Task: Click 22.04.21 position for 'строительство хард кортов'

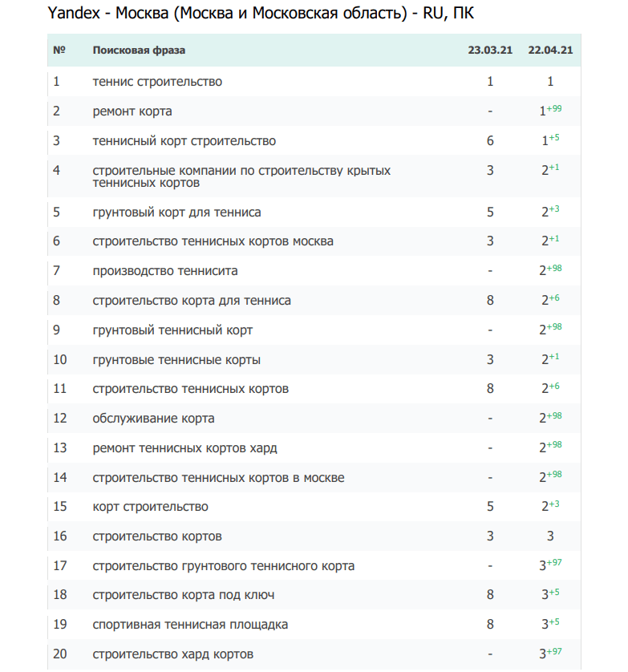Action: [550, 653]
